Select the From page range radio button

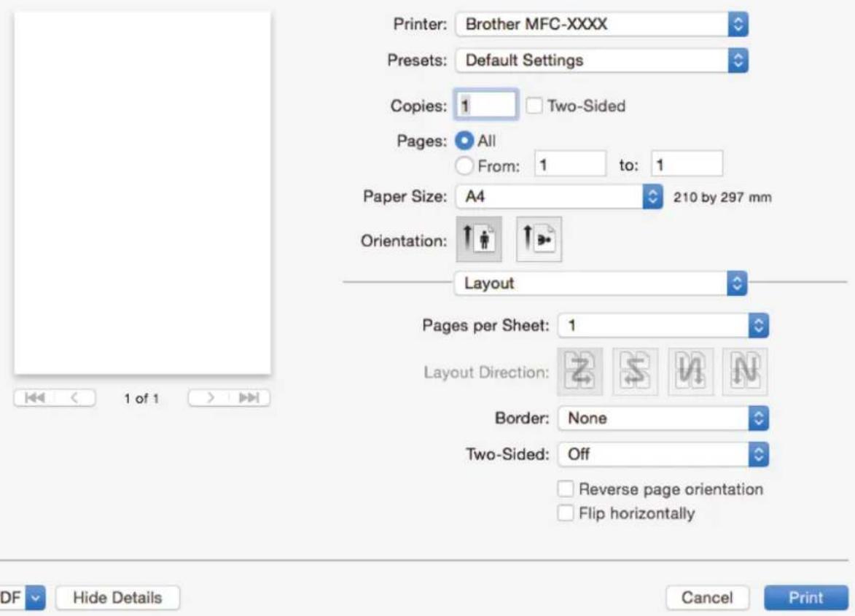click(x=464, y=165)
